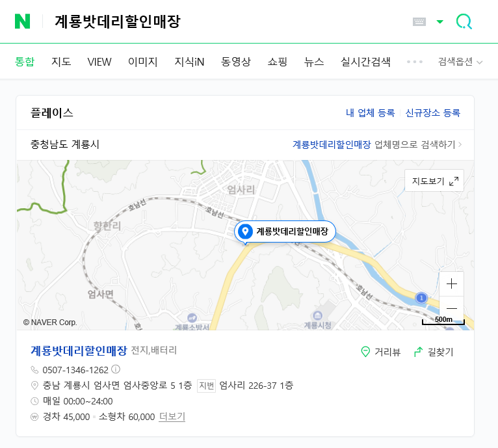Click the 신규장소 등록 link

pyautogui.click(x=432, y=112)
